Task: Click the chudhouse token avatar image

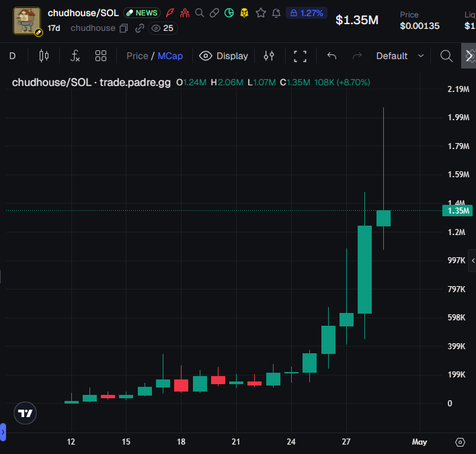Action: pyautogui.click(x=27, y=21)
